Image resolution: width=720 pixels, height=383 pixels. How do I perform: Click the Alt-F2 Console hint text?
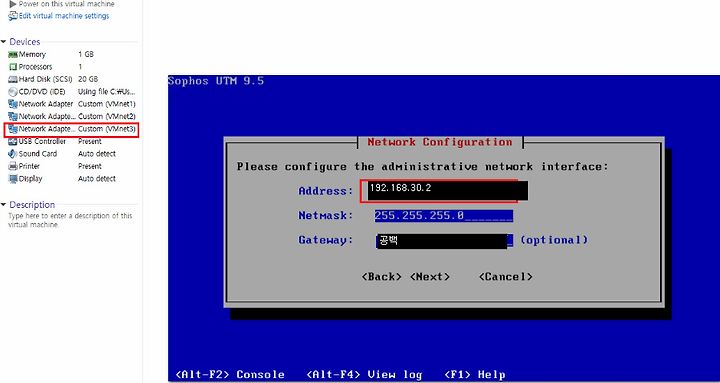(x=230, y=375)
